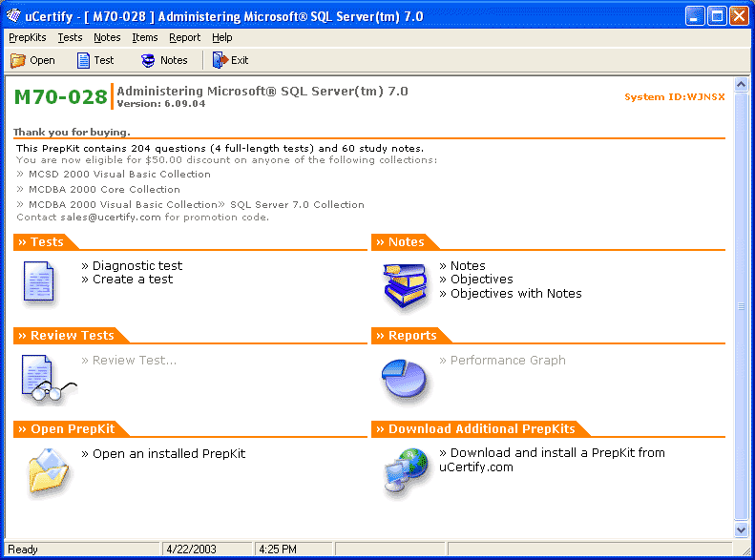755x560 pixels.
Task: Open the Items menu
Action: 144,37
